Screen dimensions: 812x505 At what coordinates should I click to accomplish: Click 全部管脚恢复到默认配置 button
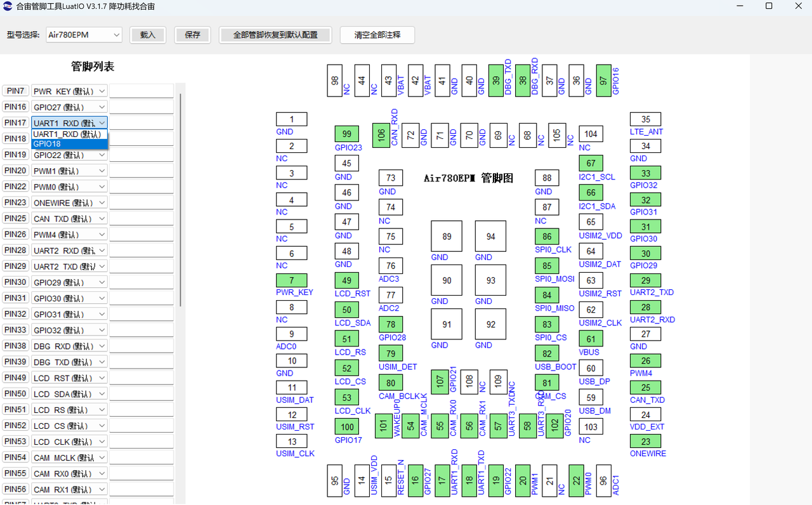pos(275,35)
